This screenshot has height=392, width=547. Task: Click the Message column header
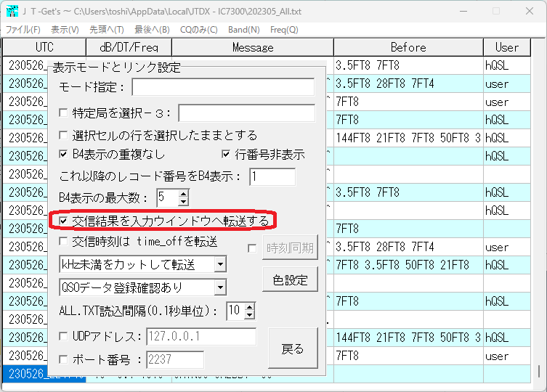tap(253, 47)
